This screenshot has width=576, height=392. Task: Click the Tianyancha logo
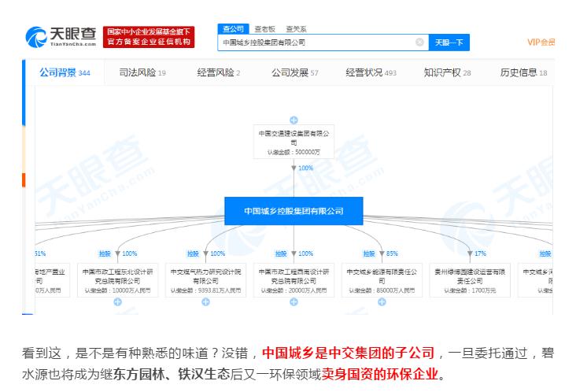coord(61,37)
